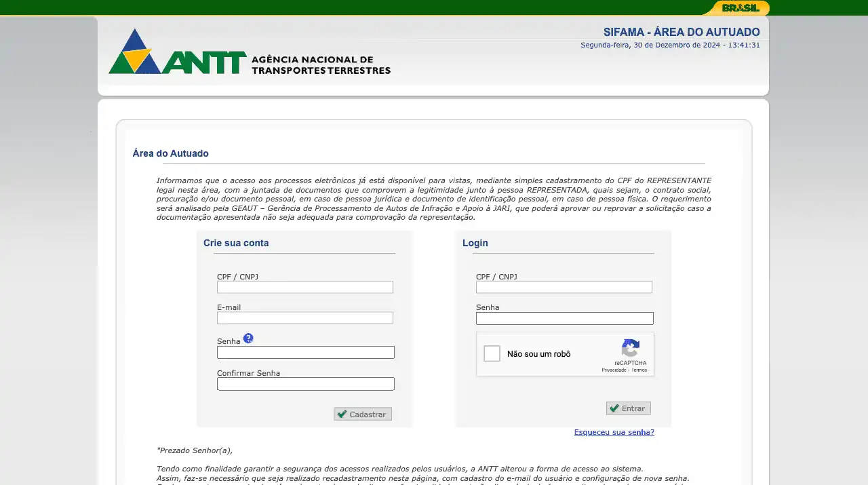Focus the Senha field in Login panel
This screenshot has width=868, height=485.
564,319
